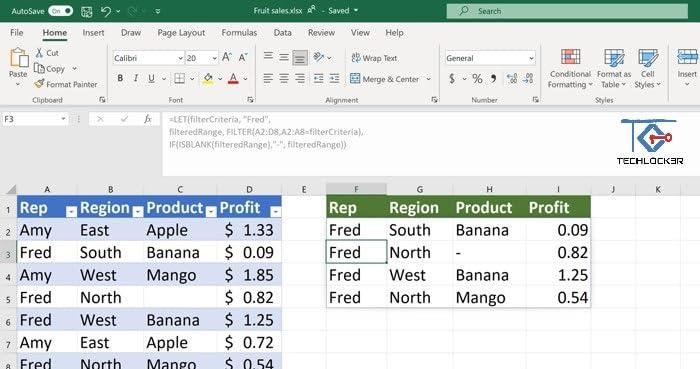Open the Formulas tab
This screenshot has height=369, width=700.
(239, 33)
